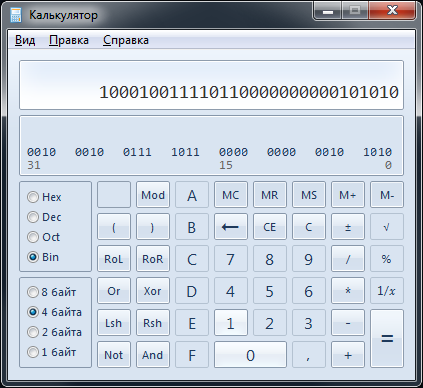Click the digit 2 button

[270, 323]
